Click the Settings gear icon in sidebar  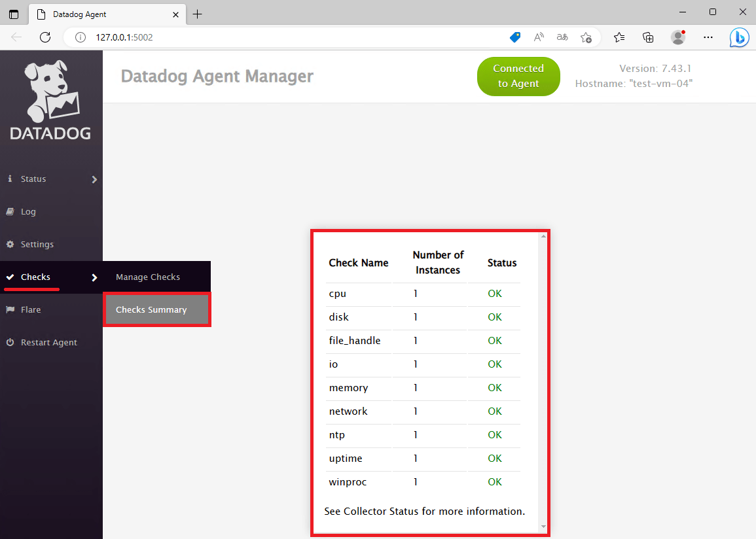(10, 244)
